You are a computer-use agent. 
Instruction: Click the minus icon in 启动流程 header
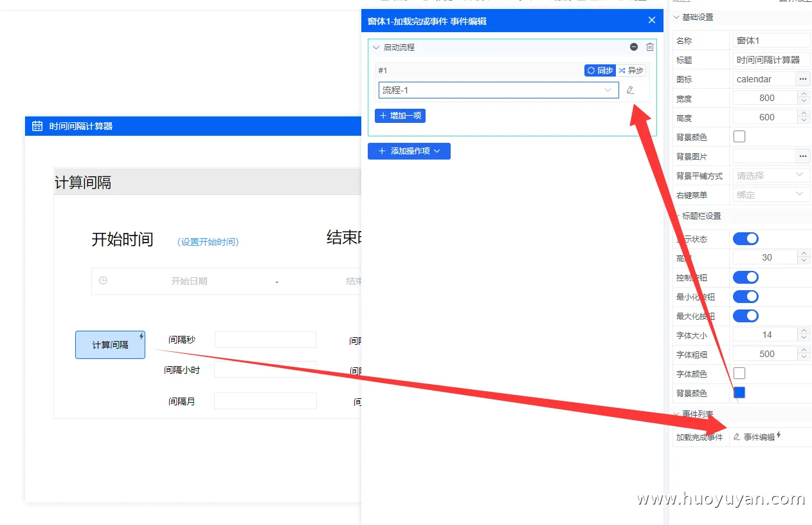click(x=634, y=47)
